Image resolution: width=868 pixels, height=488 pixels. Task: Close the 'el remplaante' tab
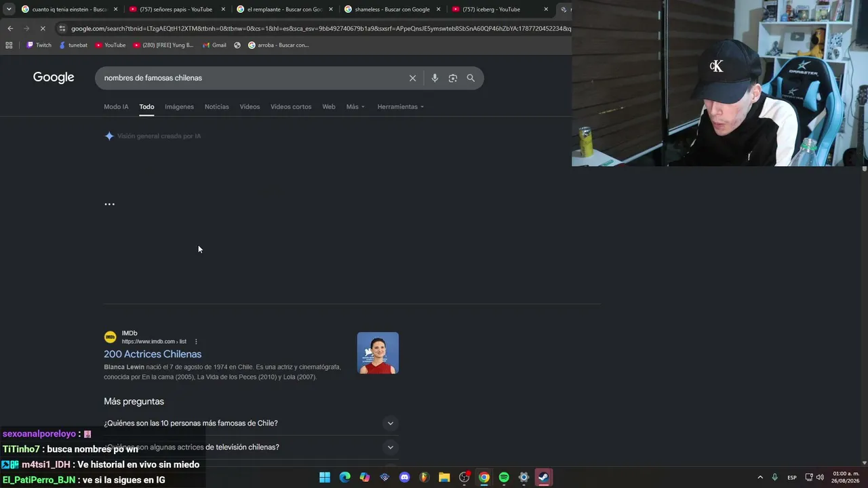point(331,9)
